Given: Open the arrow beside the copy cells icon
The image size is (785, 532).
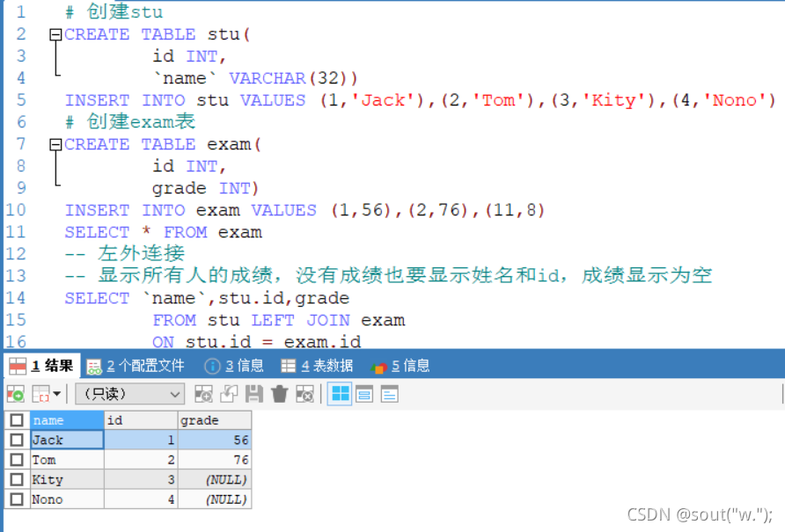Looking at the screenshot, I should click(57, 394).
